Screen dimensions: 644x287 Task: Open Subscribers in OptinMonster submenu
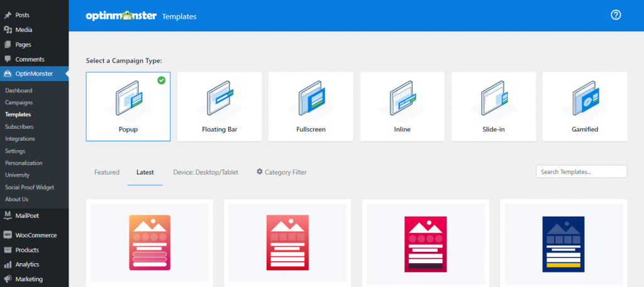pos(19,127)
